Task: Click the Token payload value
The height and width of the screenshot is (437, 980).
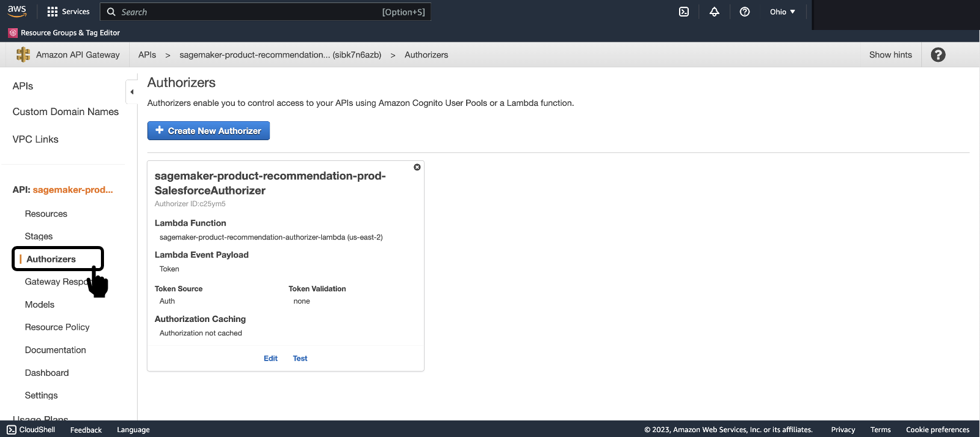Action: 169,269
